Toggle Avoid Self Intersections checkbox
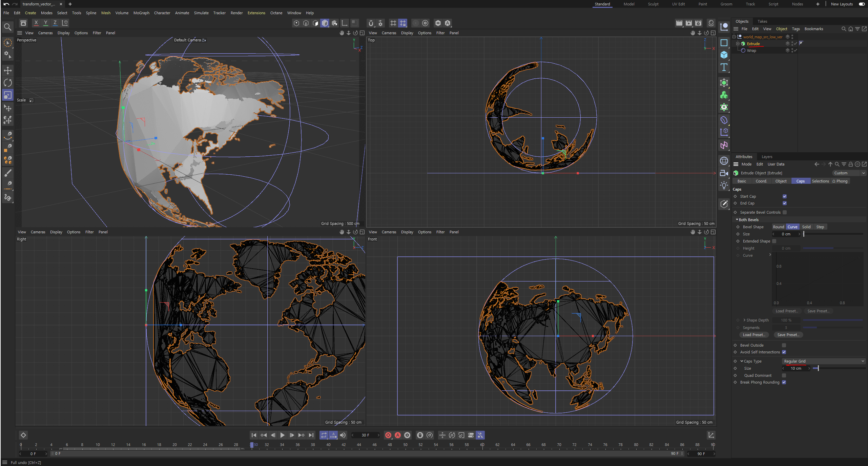Screen dimensions: 868x466 click(784, 352)
